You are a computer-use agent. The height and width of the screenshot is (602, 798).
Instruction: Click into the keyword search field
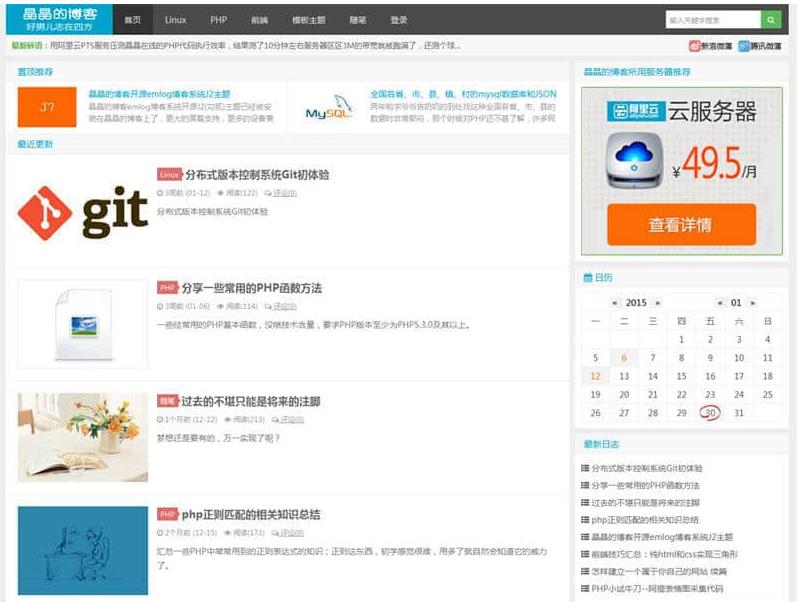[713, 19]
